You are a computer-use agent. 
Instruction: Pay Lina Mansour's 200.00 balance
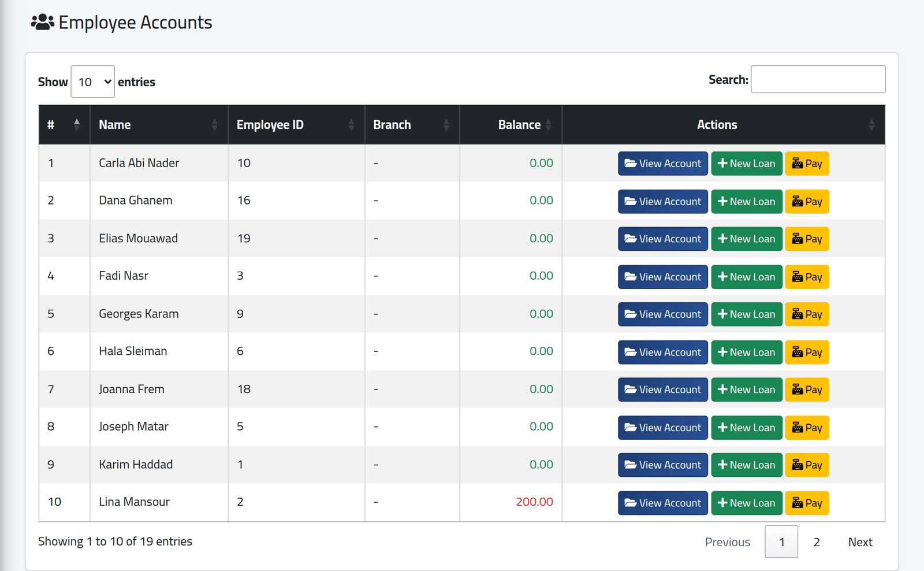(x=807, y=503)
